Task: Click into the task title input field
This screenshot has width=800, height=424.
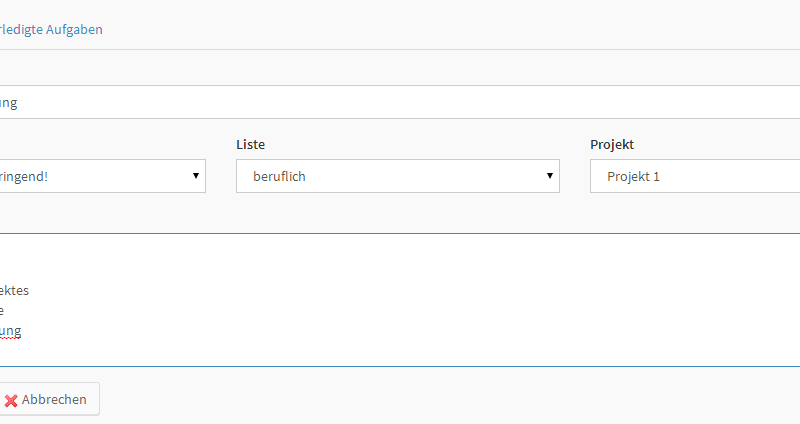Action: click(400, 102)
